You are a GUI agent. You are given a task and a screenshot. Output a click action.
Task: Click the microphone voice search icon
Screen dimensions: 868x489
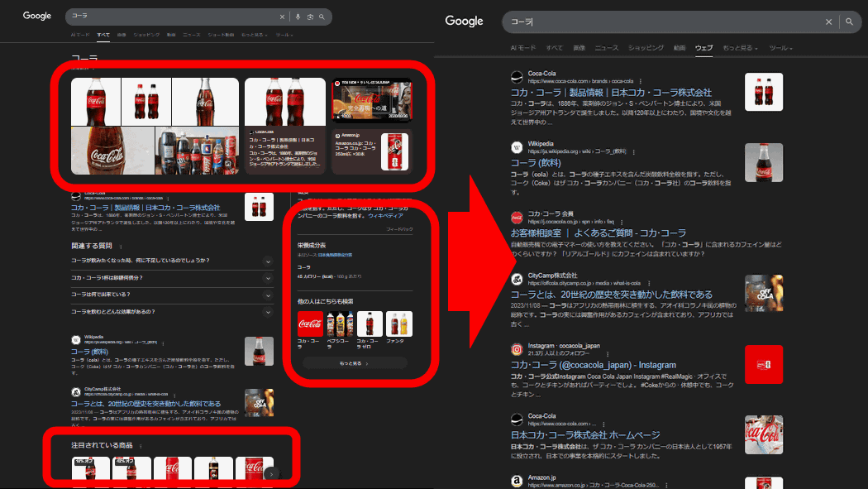point(297,17)
